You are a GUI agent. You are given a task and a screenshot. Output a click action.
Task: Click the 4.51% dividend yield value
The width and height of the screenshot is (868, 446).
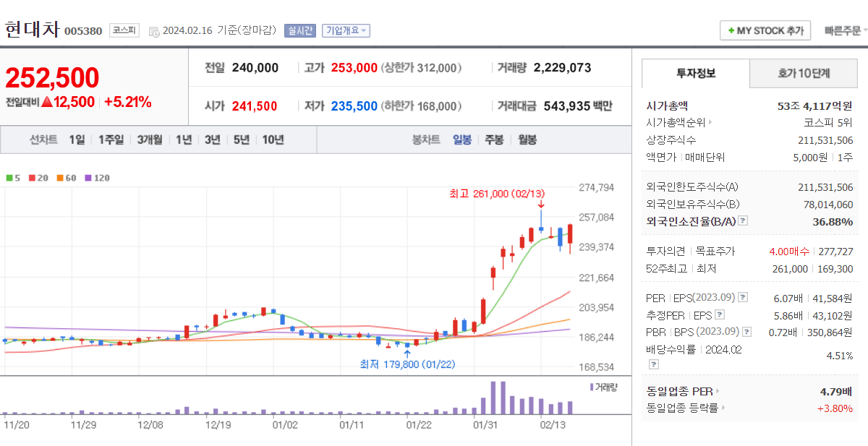tap(839, 356)
